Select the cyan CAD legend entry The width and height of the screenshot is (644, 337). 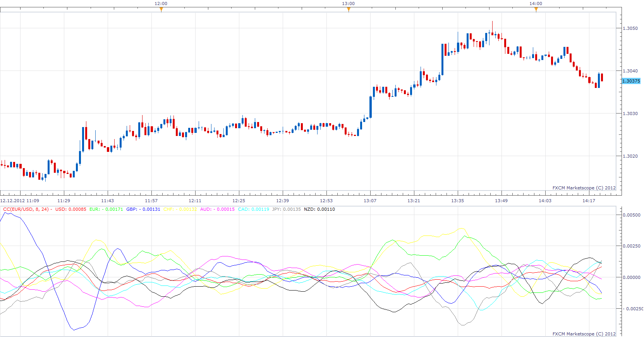(254, 209)
